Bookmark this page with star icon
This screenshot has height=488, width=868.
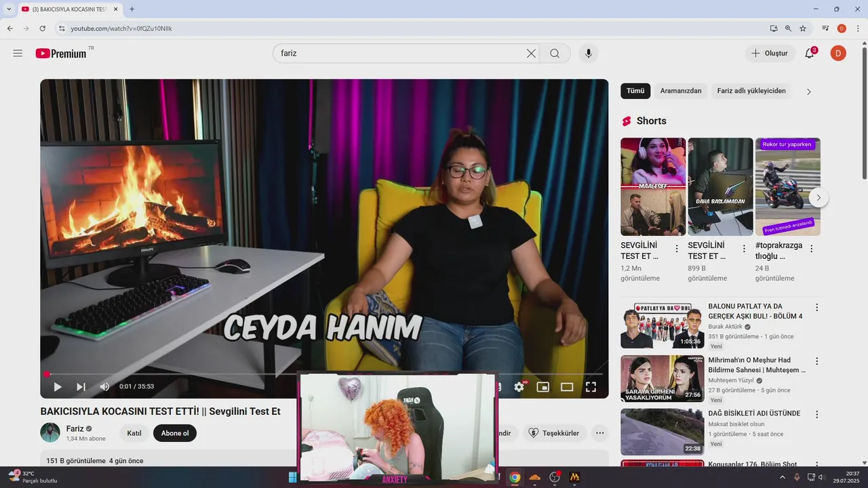pos(803,28)
